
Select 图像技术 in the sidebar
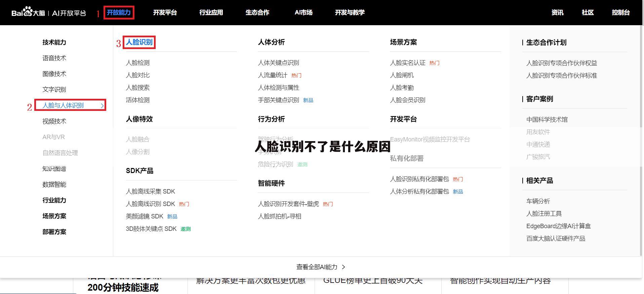pyautogui.click(x=54, y=74)
